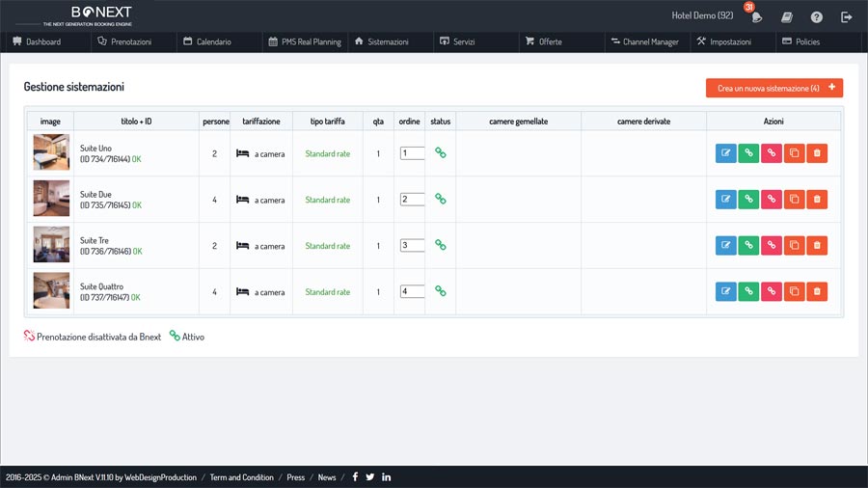
Task: Click the ordine input field for Suite Due
Action: (412, 200)
